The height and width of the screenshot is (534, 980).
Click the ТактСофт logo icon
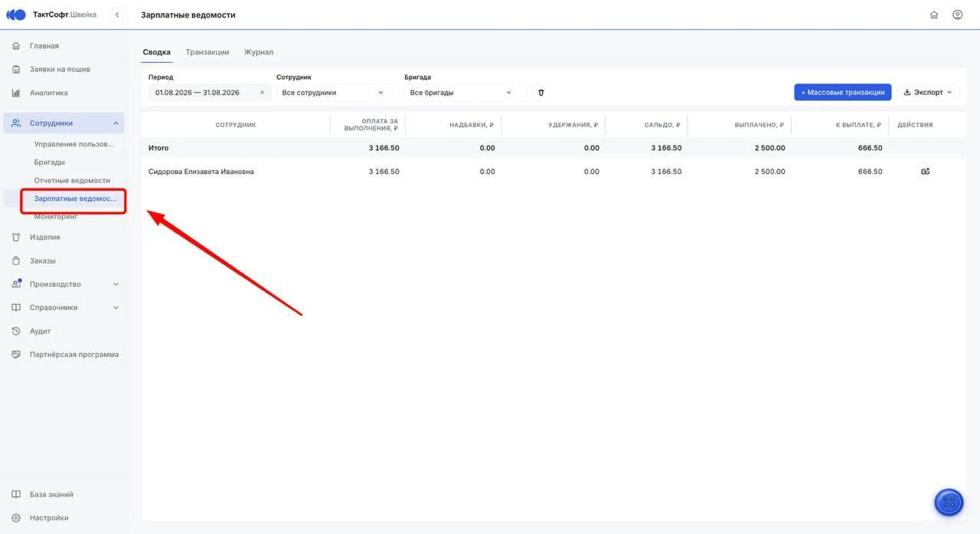[16, 15]
